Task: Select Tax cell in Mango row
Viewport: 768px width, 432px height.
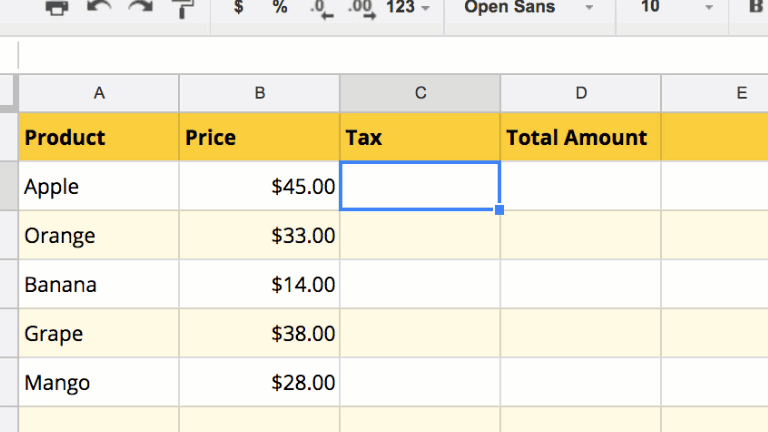Action: (420, 382)
